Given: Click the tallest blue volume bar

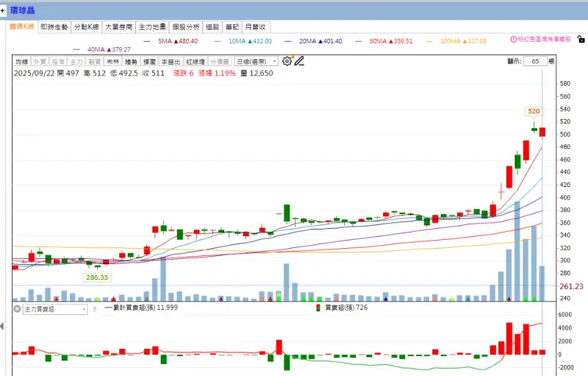Looking at the screenshot, I should [517, 251].
